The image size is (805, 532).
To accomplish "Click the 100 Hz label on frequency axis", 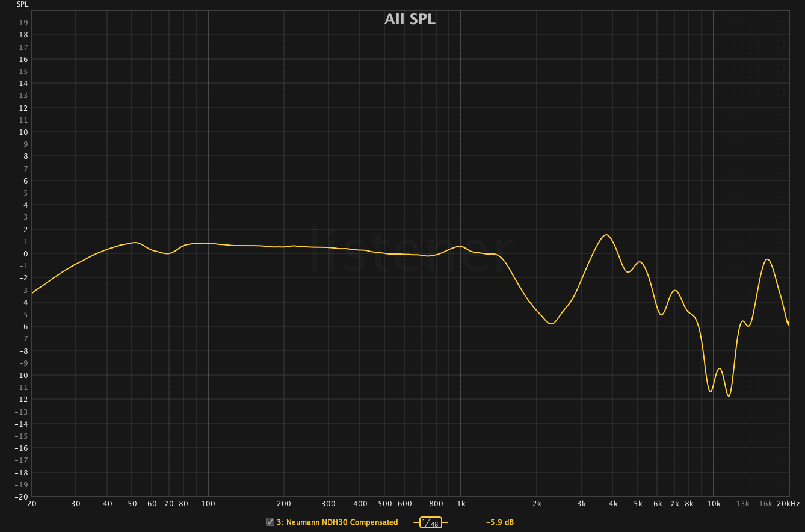I will 208,504.
